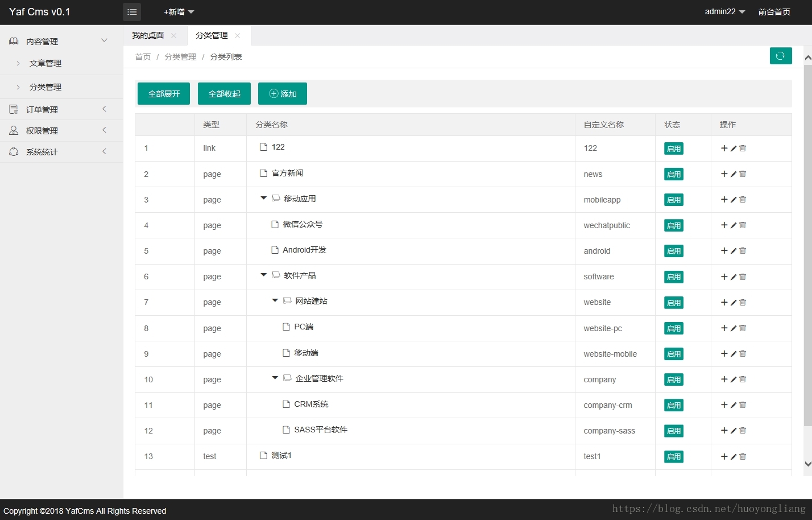This screenshot has height=520, width=812.
Task: Toggle 启用 status for software row
Action: pyautogui.click(x=674, y=277)
